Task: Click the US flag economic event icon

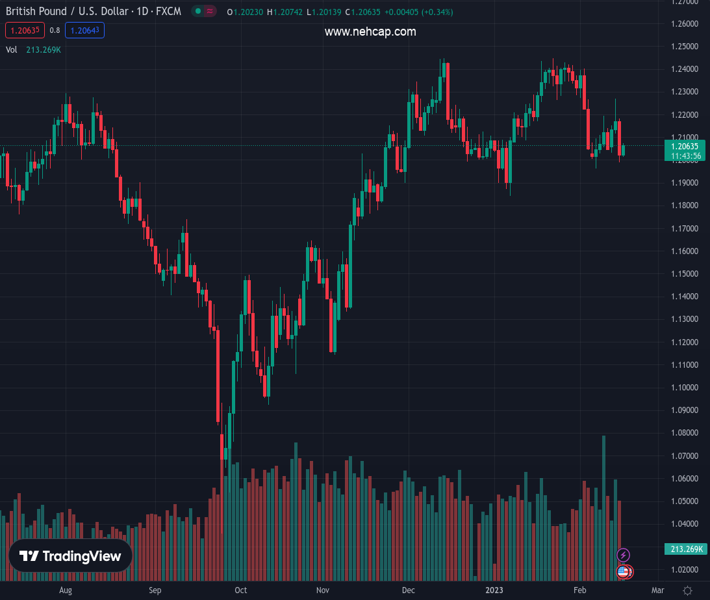Action: (623, 572)
